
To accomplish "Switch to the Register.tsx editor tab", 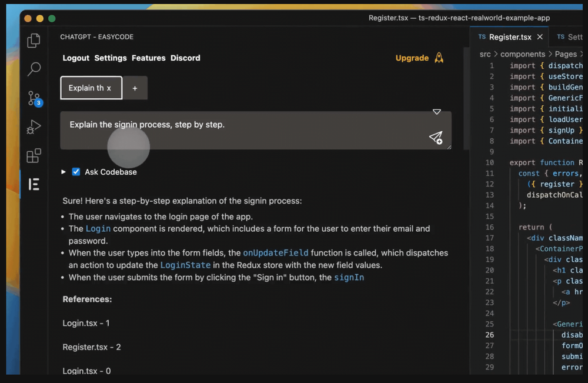I will tap(509, 36).
